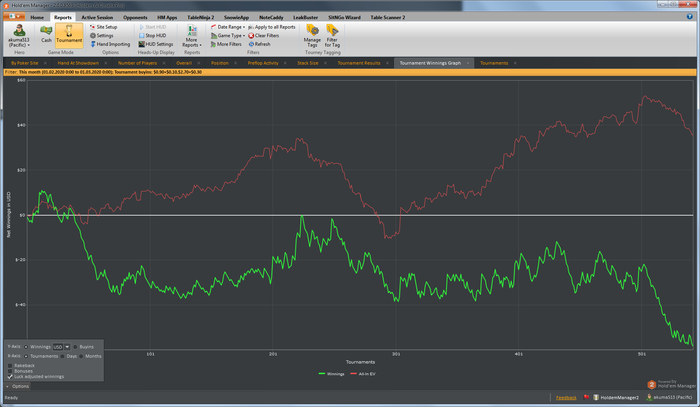This screenshot has width=700, height=407.
Task: Open the TableNinja 2 ribbon tab
Action: pyautogui.click(x=200, y=17)
